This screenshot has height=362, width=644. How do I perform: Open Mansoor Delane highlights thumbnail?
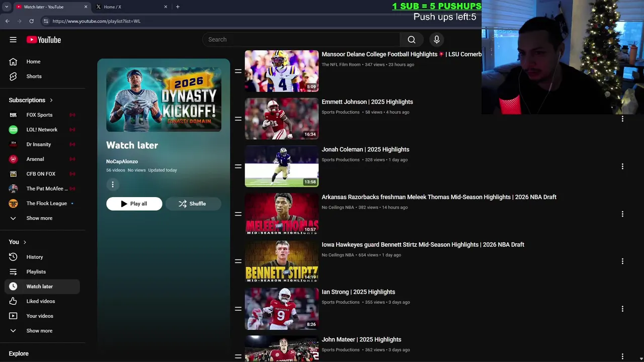coord(281,71)
